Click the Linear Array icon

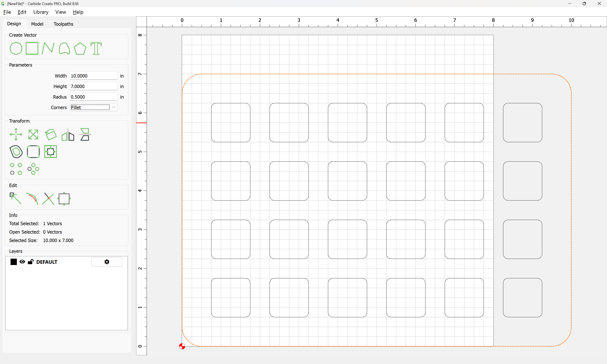(16, 169)
